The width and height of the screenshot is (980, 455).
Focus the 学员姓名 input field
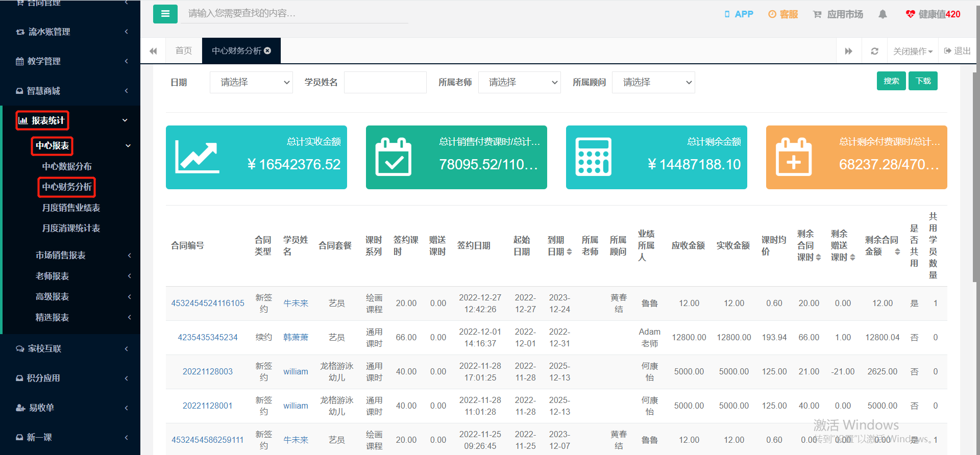pyautogui.click(x=385, y=82)
